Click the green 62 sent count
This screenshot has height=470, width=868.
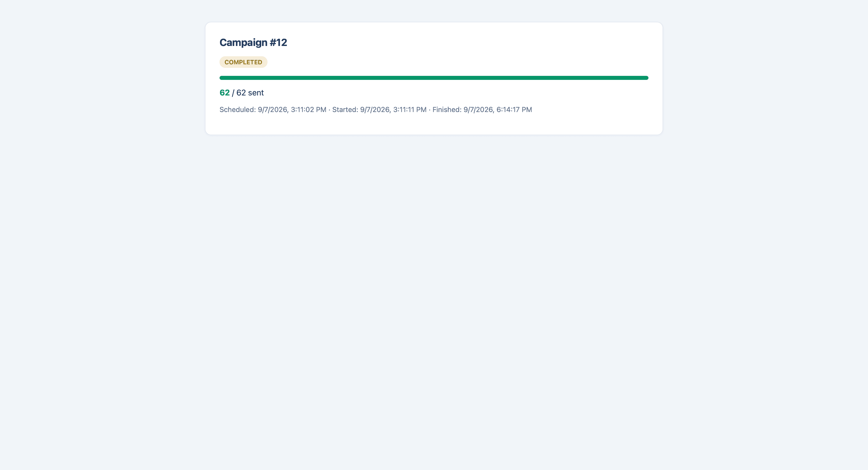[x=225, y=93]
